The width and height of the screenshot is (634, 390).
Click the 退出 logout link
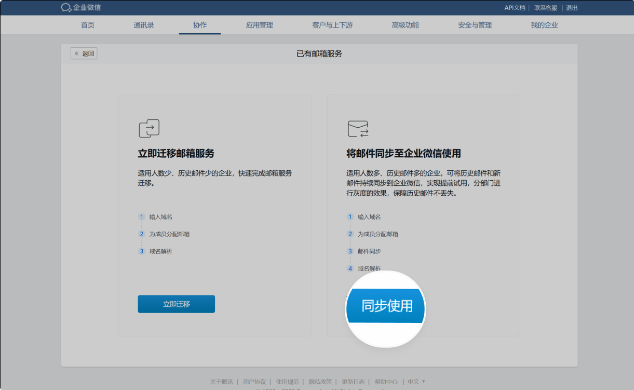(x=572, y=8)
